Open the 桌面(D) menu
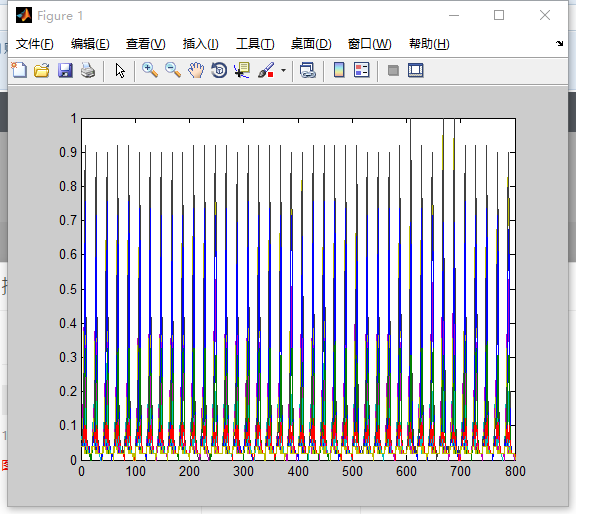Image resolution: width=616 pixels, height=514 pixels. point(311,44)
